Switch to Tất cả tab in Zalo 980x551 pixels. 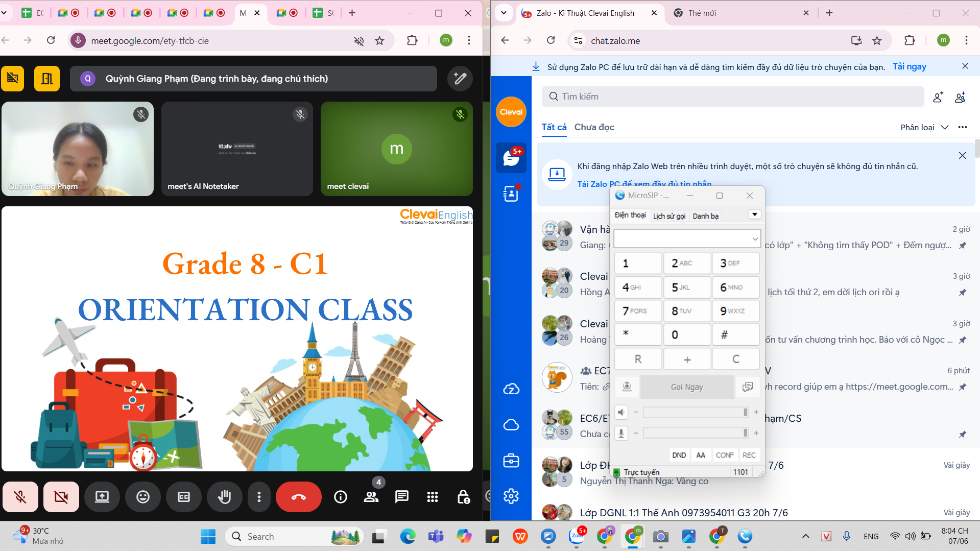coord(554,127)
